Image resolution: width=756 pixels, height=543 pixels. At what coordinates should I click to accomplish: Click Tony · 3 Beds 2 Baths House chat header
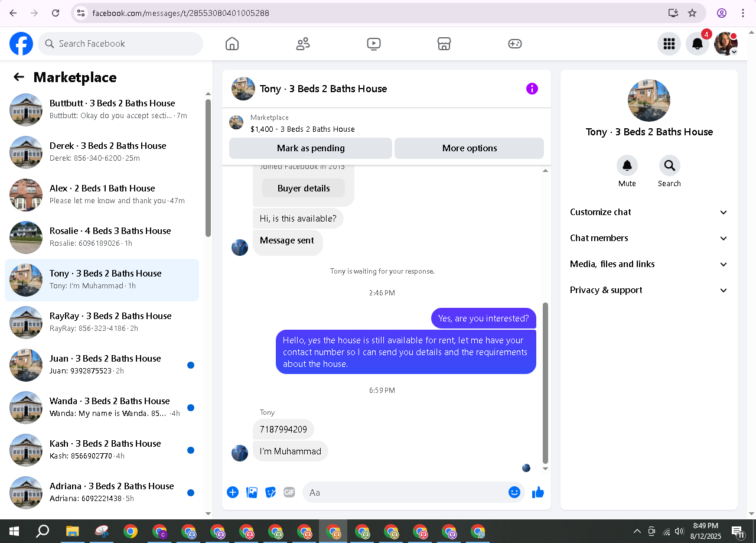coord(323,89)
